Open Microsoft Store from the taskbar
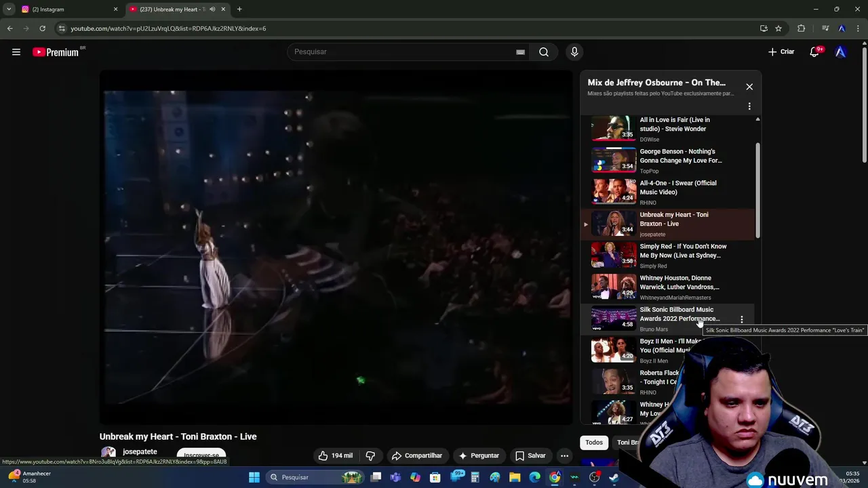The height and width of the screenshot is (488, 868). [435, 477]
